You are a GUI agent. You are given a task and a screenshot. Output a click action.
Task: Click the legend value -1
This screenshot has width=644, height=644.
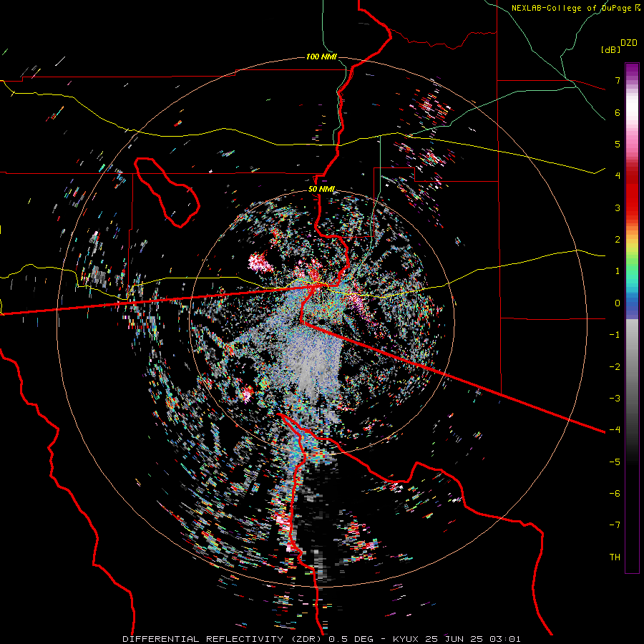click(615, 335)
